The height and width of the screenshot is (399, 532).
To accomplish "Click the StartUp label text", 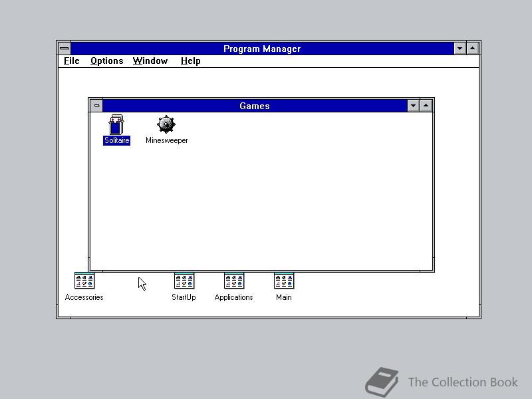I will coord(184,297).
